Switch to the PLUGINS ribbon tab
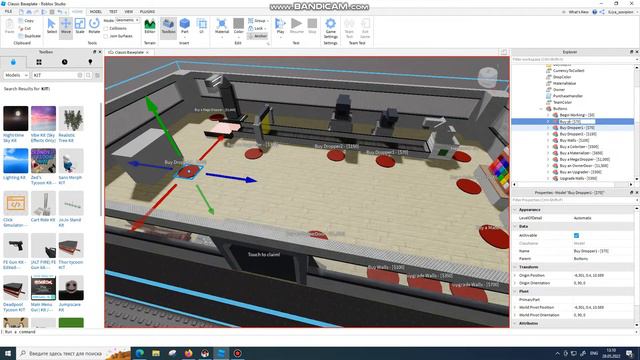This screenshot has width=640, height=360. [147, 12]
